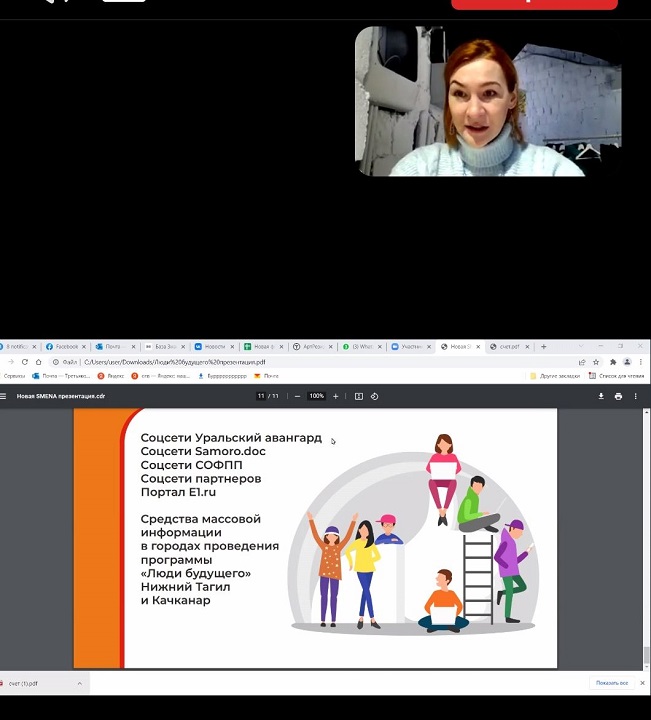
Task: Edit the PDF page number field
Action: (261, 396)
